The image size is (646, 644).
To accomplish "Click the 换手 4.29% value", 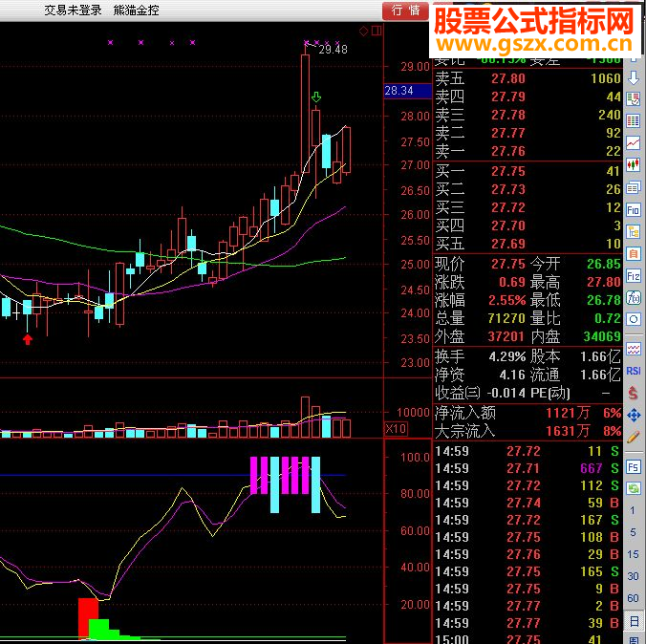I will (507, 356).
